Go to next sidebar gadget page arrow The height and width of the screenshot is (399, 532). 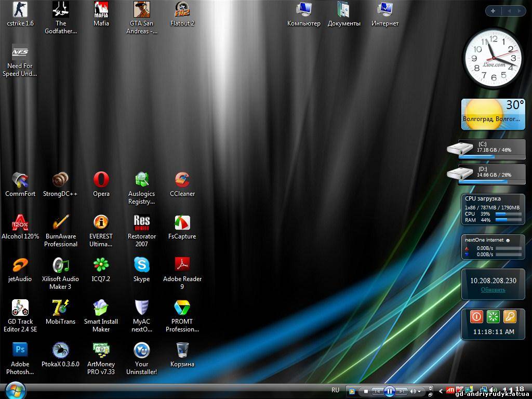click(x=520, y=11)
